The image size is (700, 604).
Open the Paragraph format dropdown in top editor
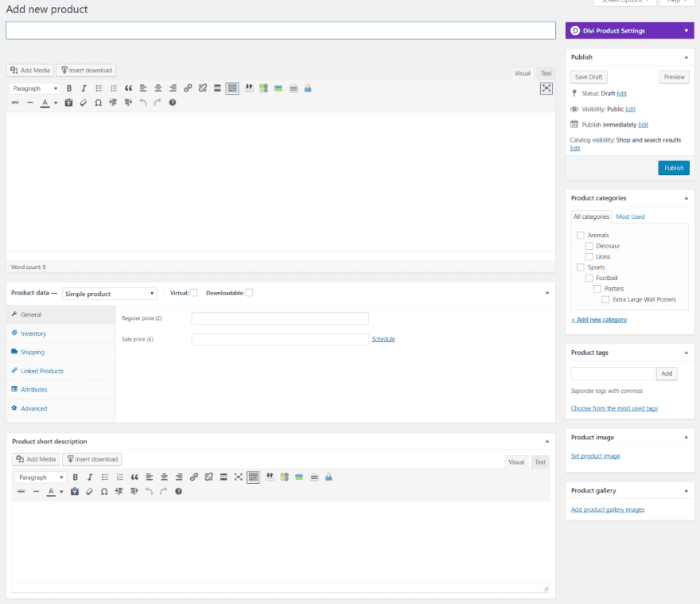(x=35, y=88)
